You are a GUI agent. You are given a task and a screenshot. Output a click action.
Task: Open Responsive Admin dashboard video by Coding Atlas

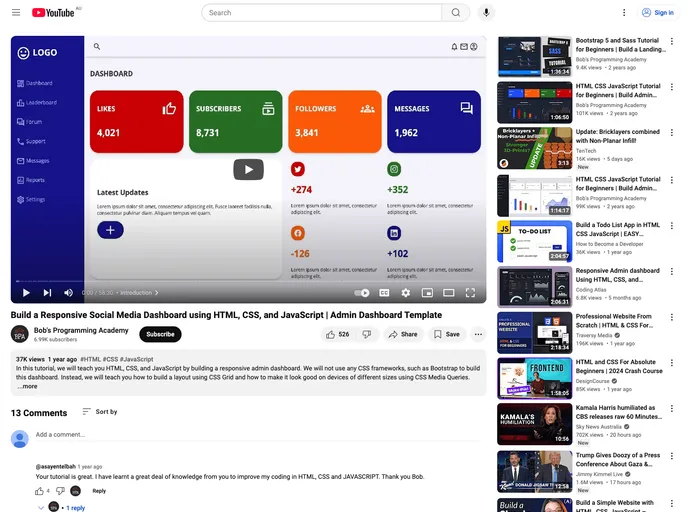(617, 275)
